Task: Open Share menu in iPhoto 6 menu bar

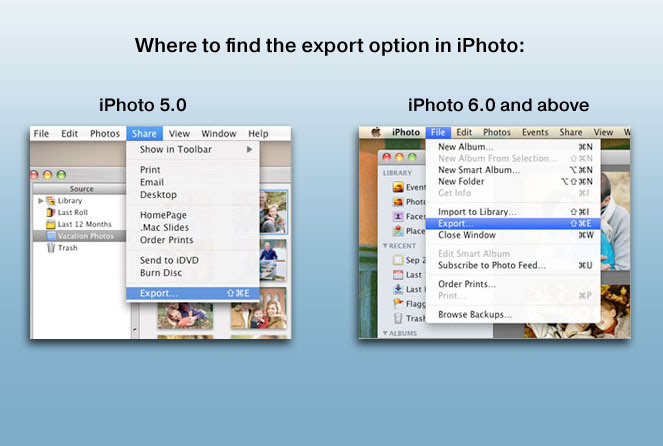Action: (x=571, y=132)
